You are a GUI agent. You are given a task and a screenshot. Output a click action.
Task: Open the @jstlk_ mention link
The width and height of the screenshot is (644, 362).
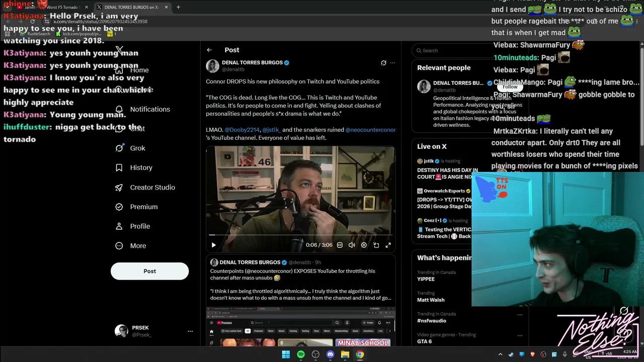click(x=271, y=130)
